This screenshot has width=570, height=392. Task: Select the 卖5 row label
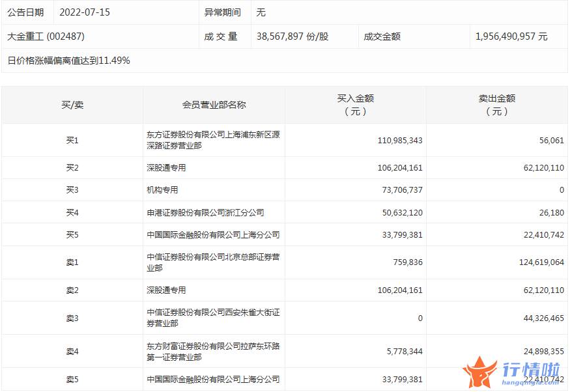pos(72,379)
